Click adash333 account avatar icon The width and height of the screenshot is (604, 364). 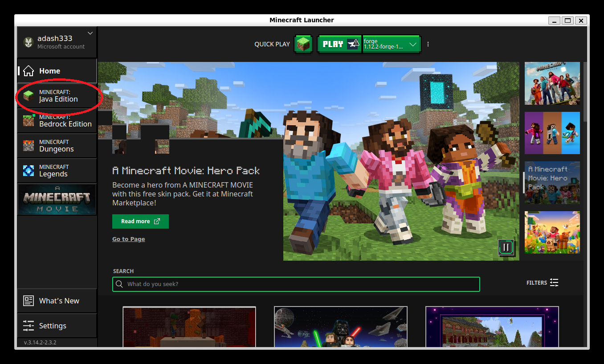coord(29,42)
